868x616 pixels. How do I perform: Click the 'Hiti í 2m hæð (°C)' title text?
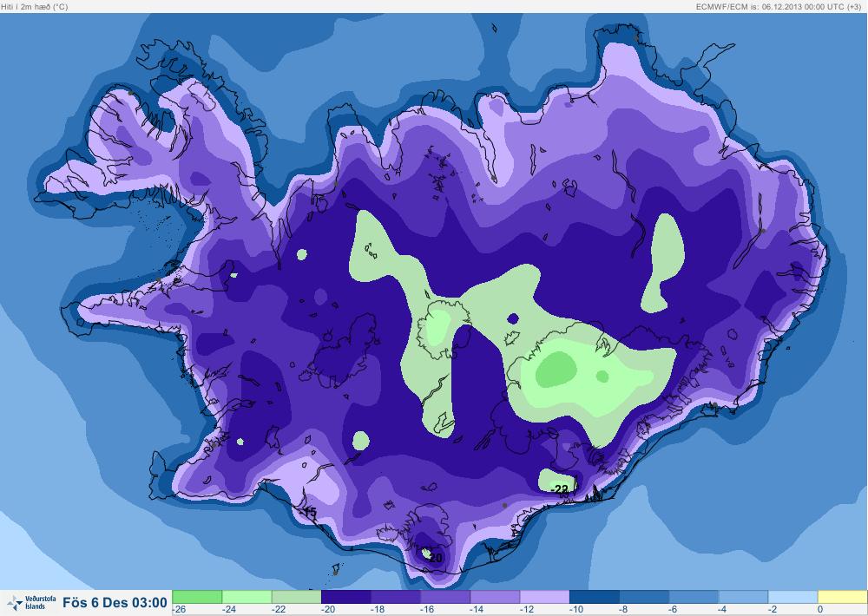click(x=35, y=7)
